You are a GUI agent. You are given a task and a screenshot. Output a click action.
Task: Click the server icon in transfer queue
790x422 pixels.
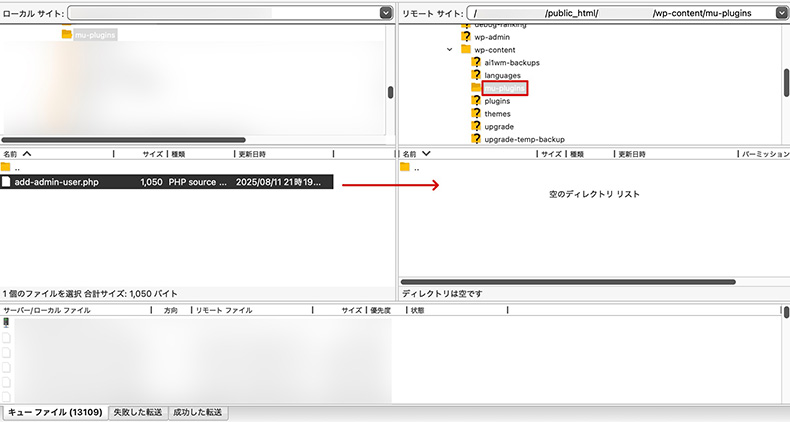pos(6,323)
